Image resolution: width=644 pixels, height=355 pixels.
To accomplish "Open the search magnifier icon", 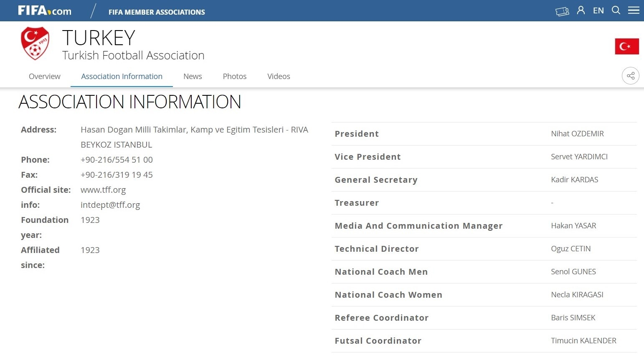I will click(x=616, y=10).
